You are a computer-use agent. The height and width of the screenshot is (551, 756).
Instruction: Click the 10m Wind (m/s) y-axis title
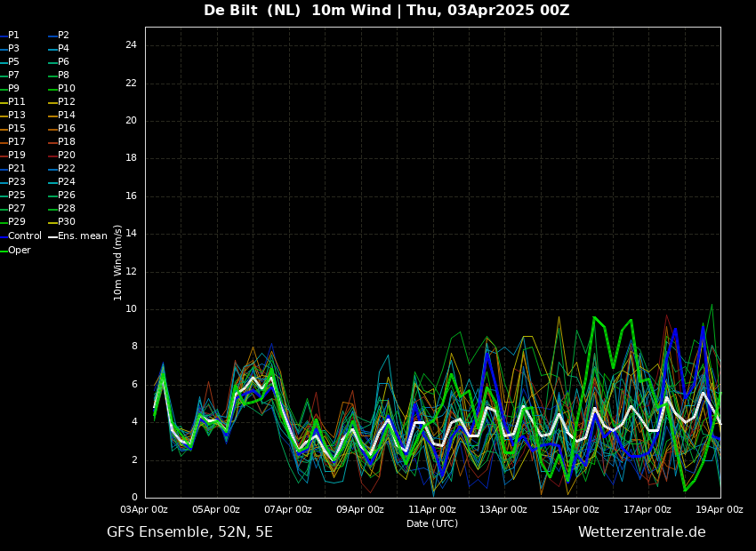(118, 262)
